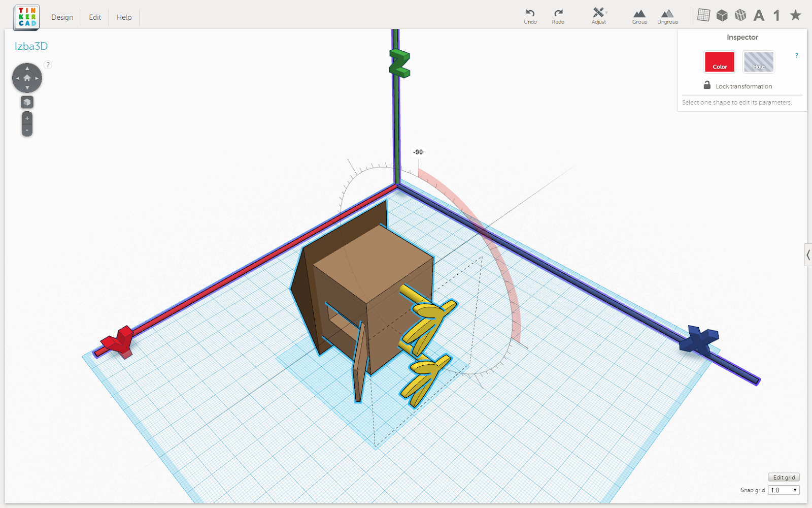Viewport: 812px width, 508px height.
Task: Choose the number 1 shape
Action: (x=776, y=15)
